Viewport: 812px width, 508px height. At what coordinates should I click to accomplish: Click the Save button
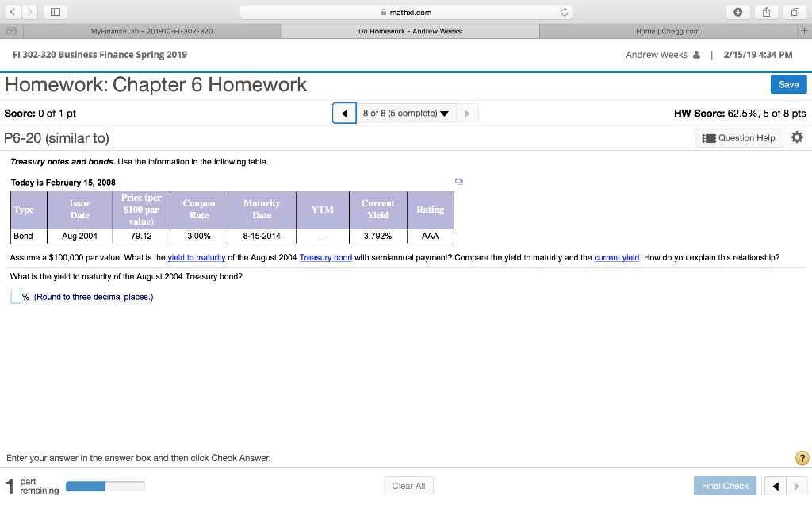787,83
